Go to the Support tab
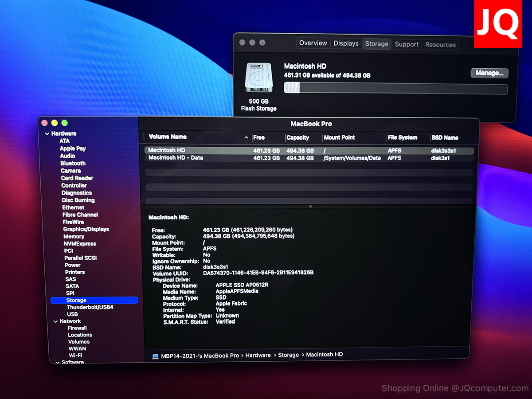 [x=407, y=44]
